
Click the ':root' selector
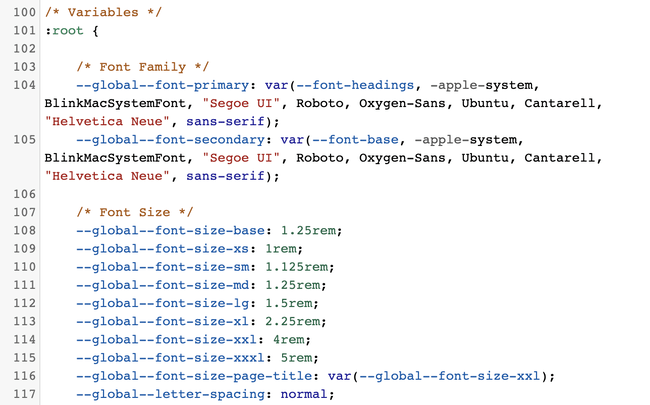(64, 30)
